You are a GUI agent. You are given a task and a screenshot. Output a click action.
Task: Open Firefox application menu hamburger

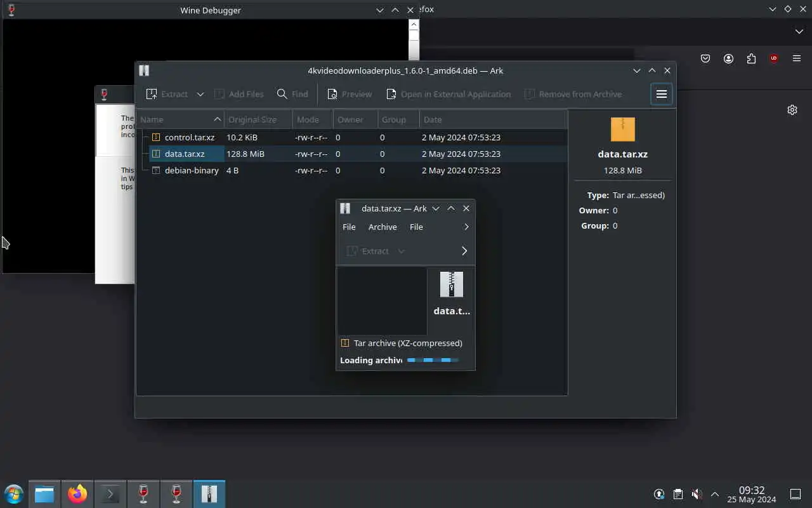pos(797,58)
